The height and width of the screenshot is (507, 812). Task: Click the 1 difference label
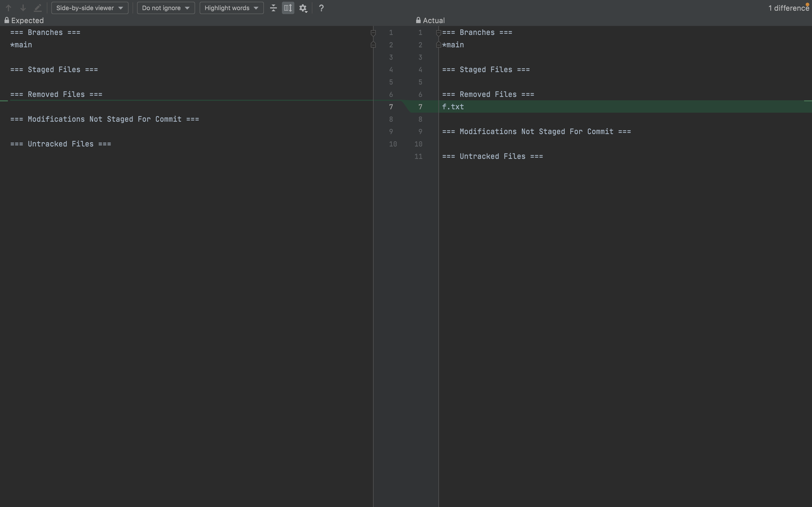click(788, 8)
